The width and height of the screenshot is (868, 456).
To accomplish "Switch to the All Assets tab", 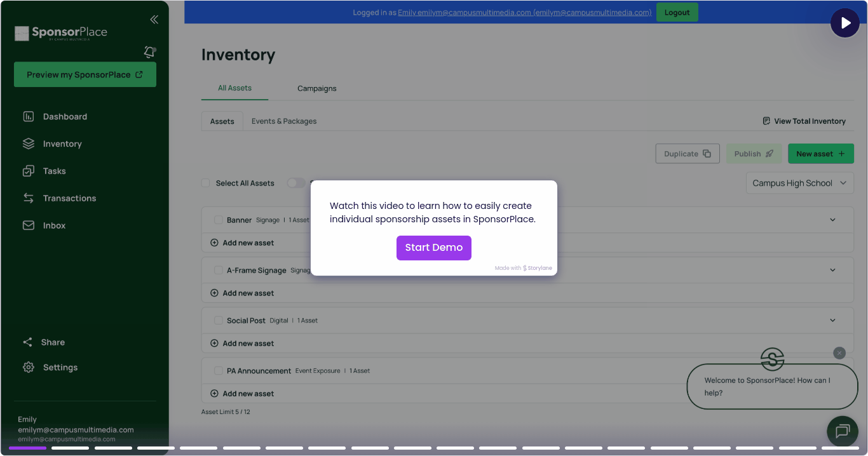I will [234, 88].
